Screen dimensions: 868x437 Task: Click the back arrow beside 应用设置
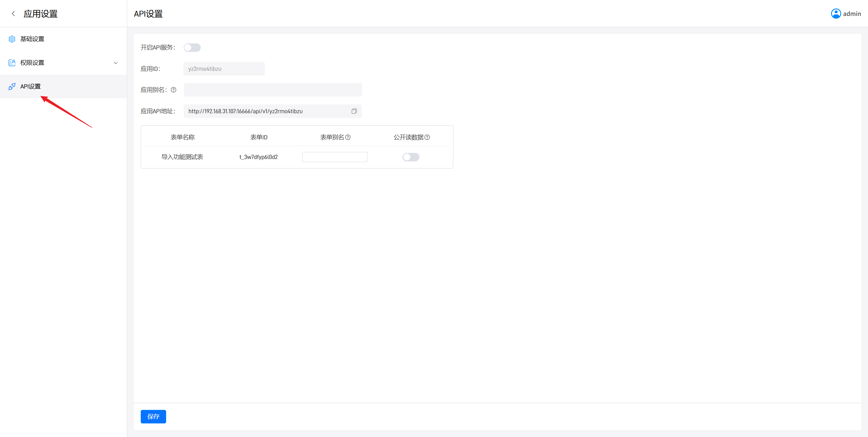(13, 14)
